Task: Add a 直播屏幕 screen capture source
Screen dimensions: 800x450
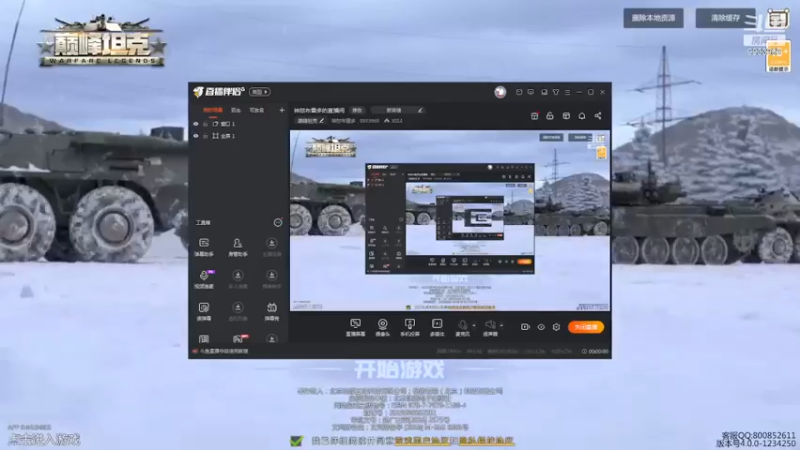Action: (356, 327)
